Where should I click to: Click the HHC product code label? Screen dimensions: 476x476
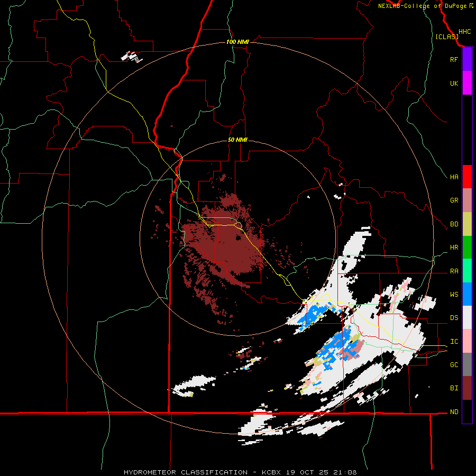click(x=464, y=32)
